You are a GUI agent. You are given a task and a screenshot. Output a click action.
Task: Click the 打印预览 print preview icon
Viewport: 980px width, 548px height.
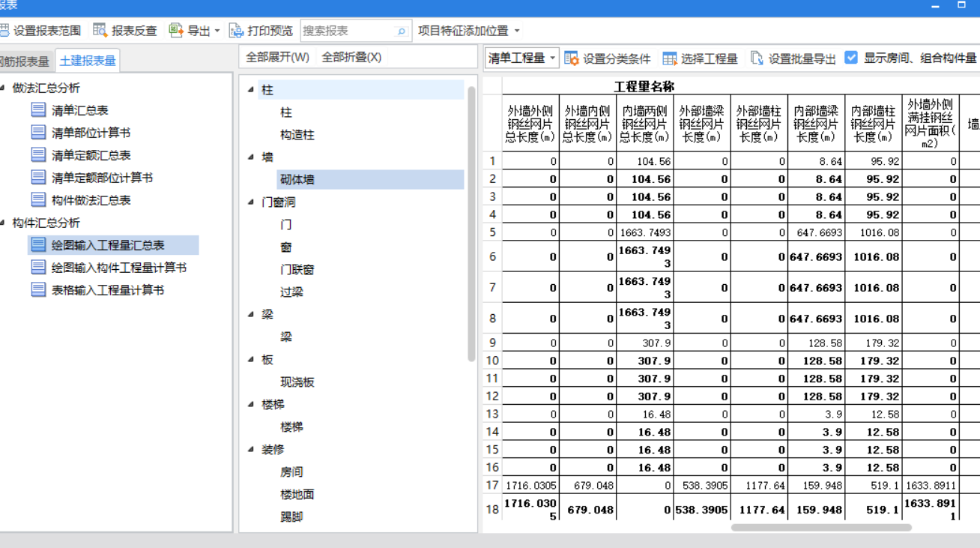(236, 31)
